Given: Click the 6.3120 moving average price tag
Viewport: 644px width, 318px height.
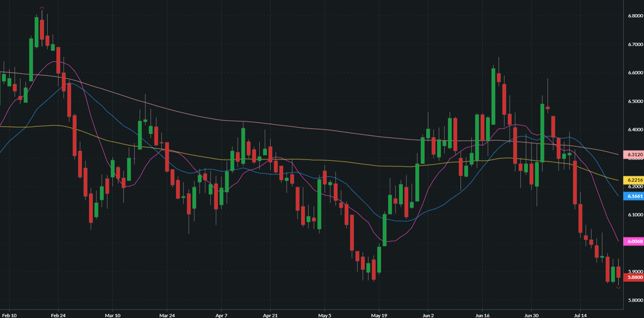Looking at the screenshot, I should click(633, 154).
